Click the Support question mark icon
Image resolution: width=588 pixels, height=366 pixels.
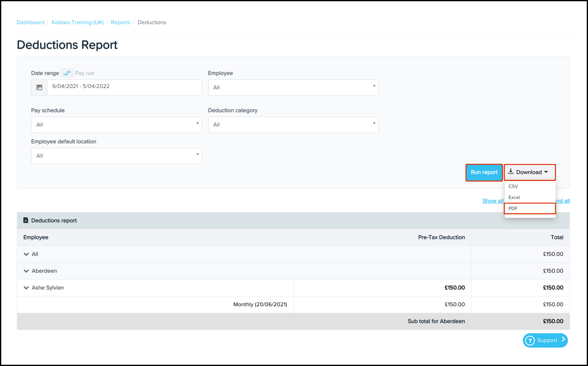(530, 340)
